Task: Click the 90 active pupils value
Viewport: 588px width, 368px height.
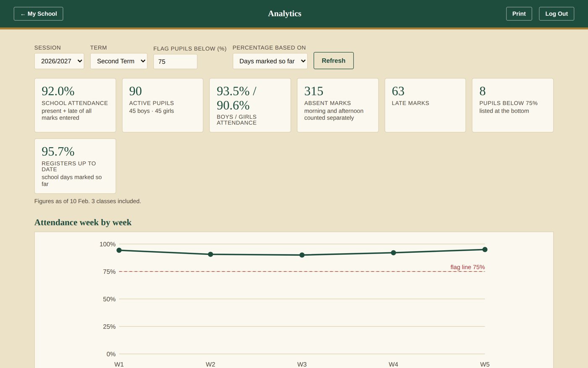Action: click(135, 91)
